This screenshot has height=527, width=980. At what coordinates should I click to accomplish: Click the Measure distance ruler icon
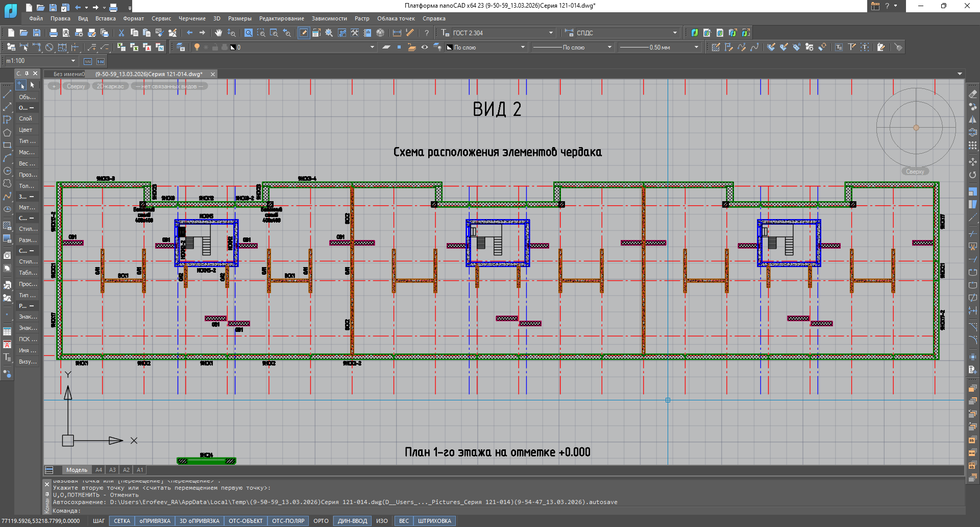click(x=410, y=33)
